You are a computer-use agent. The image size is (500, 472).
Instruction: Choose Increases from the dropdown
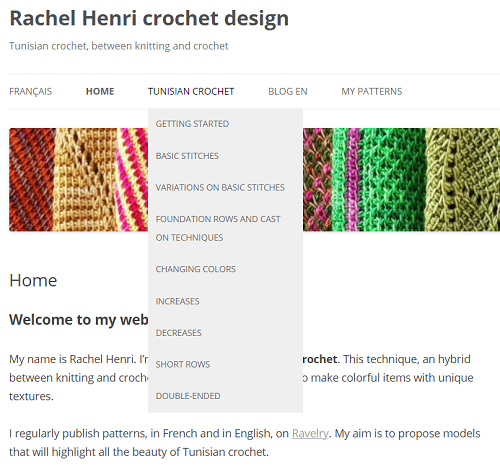click(x=225, y=301)
